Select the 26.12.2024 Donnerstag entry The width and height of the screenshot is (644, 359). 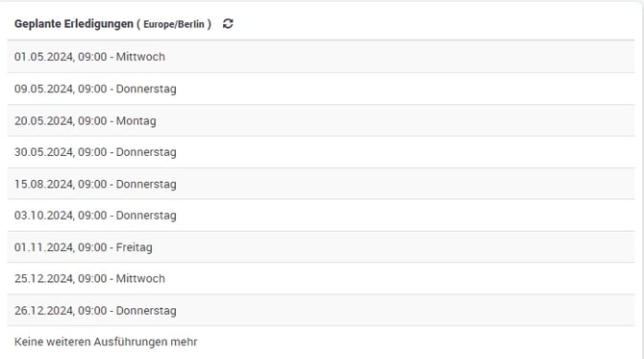coord(321,311)
